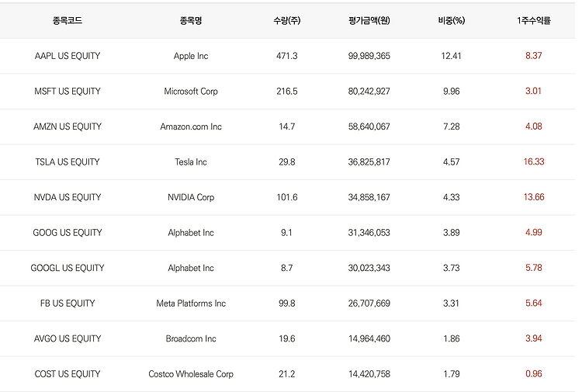This screenshot has height=392, width=582.
Task: Click the valuation amount 36,825,817
Action: point(369,162)
